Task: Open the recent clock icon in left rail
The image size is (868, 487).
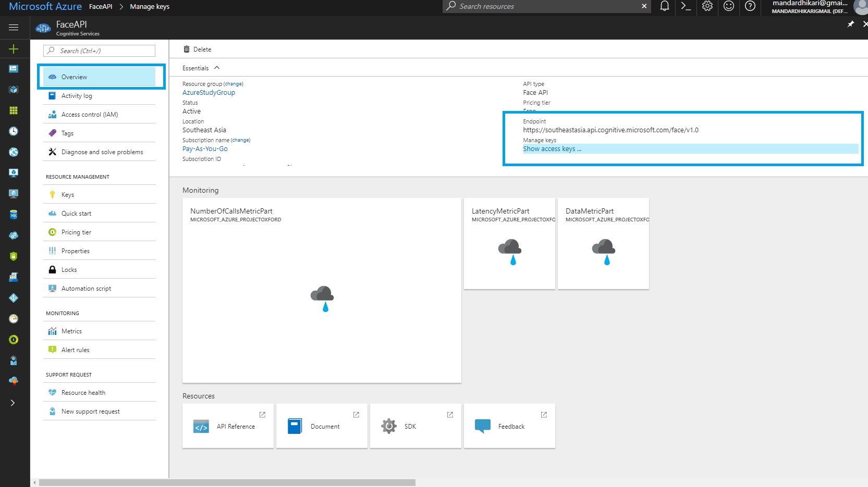Action: click(14, 131)
